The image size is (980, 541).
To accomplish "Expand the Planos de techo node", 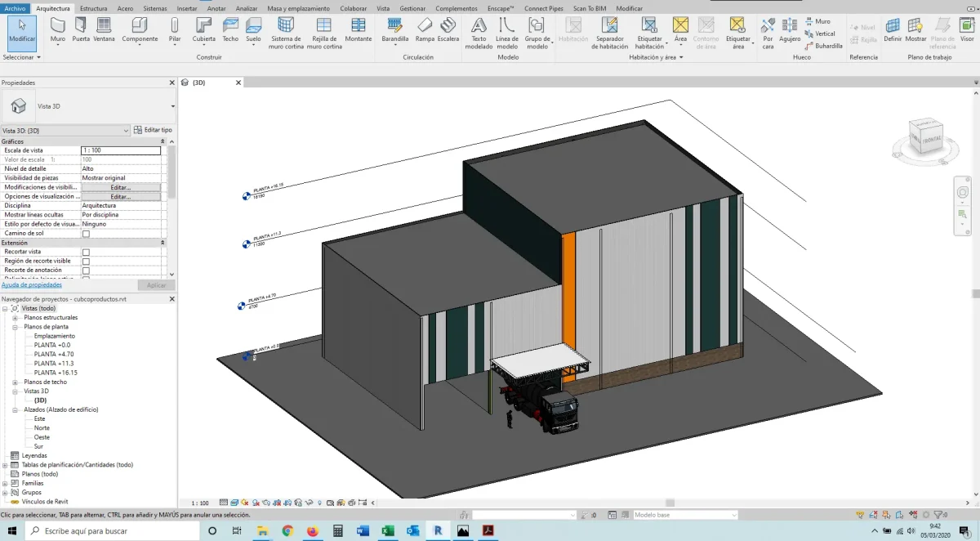I will (16, 382).
